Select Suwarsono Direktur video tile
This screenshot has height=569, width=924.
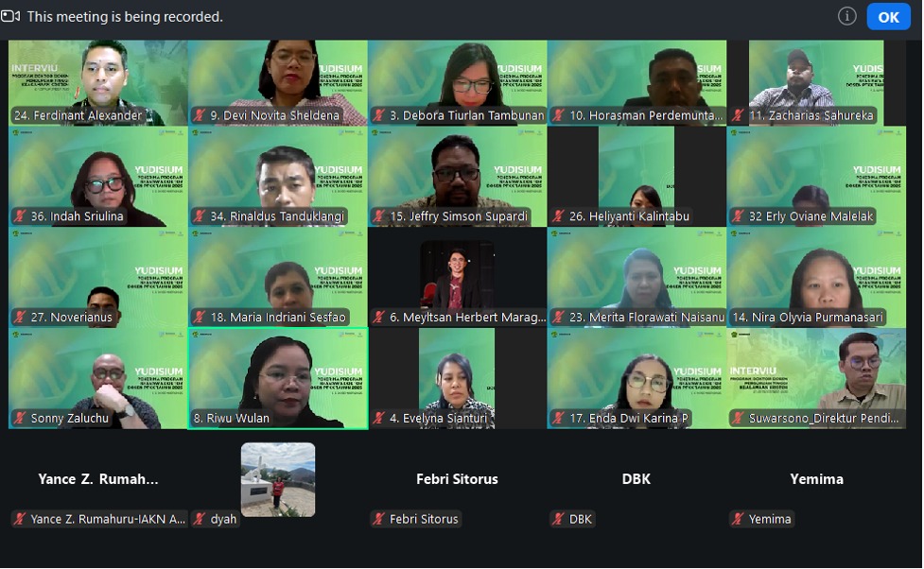click(817, 379)
